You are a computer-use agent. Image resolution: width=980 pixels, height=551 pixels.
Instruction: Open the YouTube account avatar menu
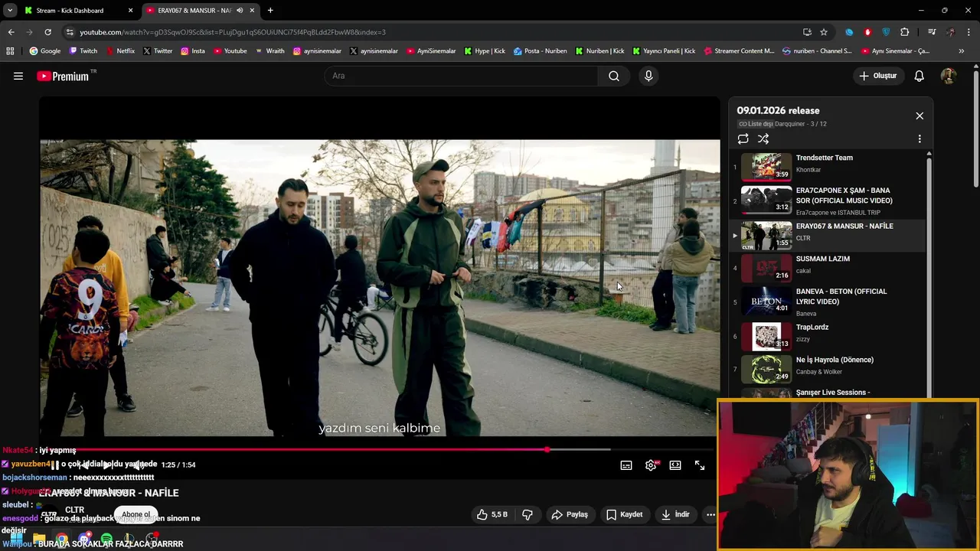(x=948, y=76)
